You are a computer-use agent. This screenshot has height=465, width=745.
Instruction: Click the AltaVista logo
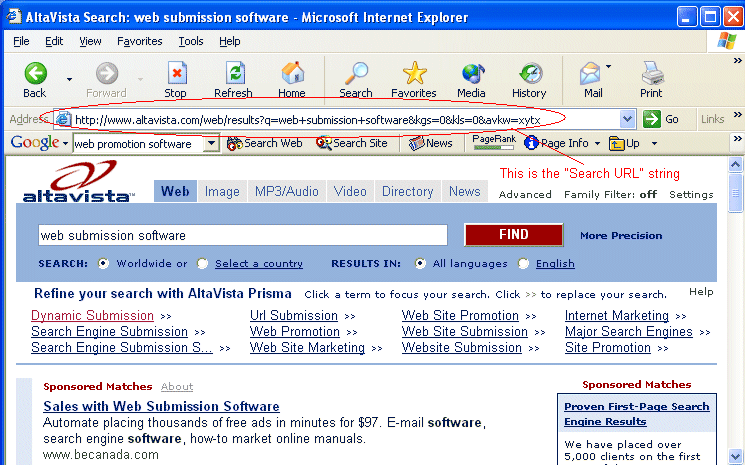click(78, 181)
